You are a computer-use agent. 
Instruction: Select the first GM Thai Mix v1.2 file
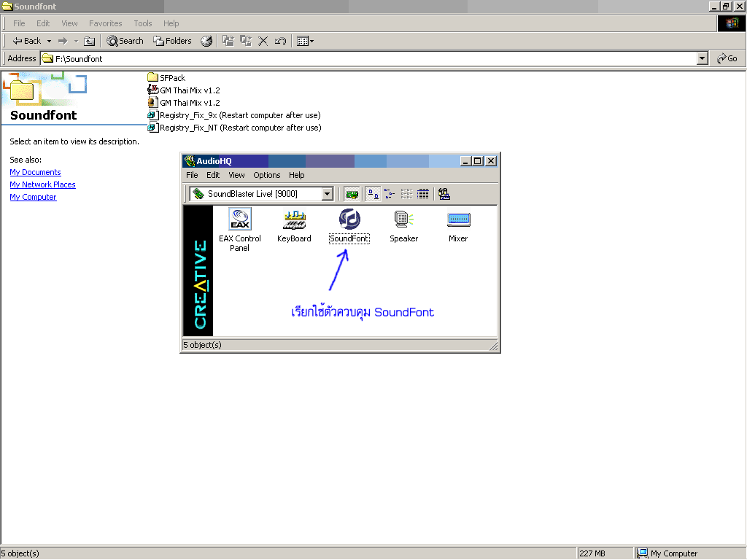(x=184, y=90)
